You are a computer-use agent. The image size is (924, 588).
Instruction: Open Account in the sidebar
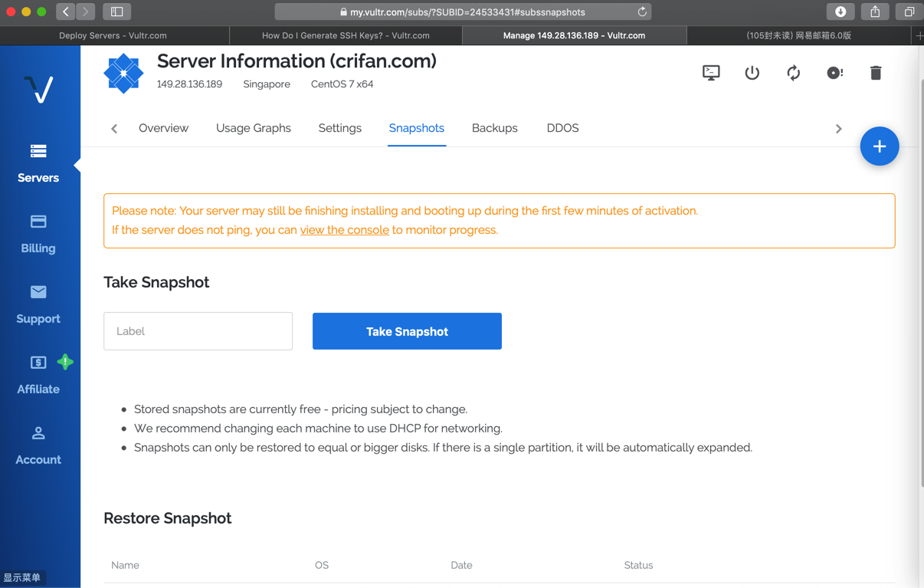tap(38, 445)
